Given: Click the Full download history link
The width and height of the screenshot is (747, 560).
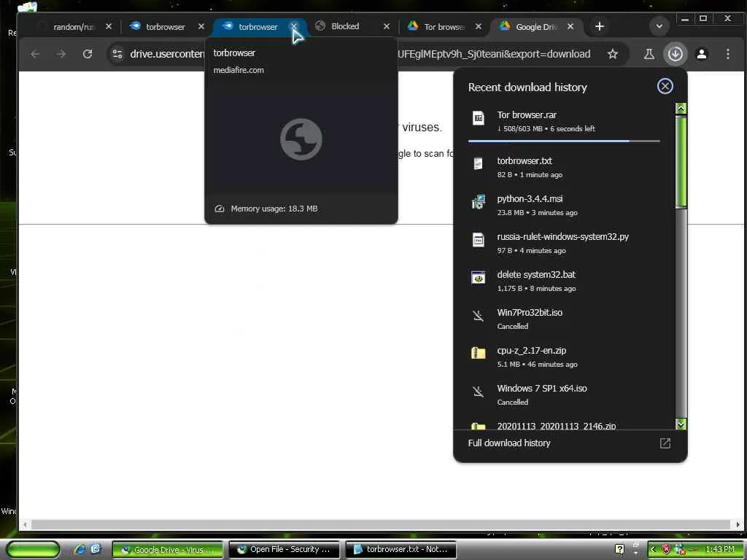Looking at the screenshot, I should (509, 443).
